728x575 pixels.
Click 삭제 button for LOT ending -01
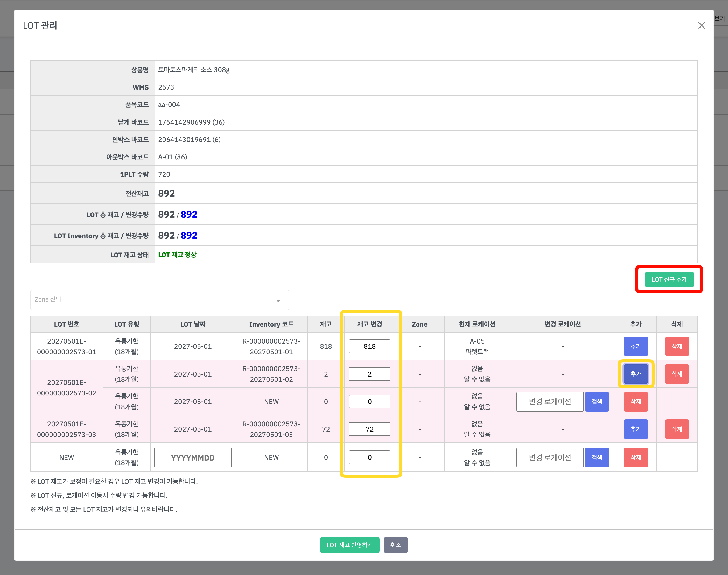coord(676,346)
